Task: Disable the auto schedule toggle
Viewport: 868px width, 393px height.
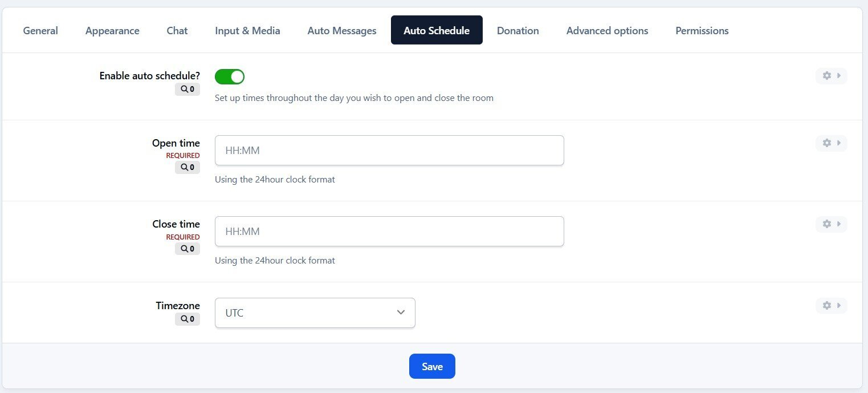Action: (x=229, y=76)
